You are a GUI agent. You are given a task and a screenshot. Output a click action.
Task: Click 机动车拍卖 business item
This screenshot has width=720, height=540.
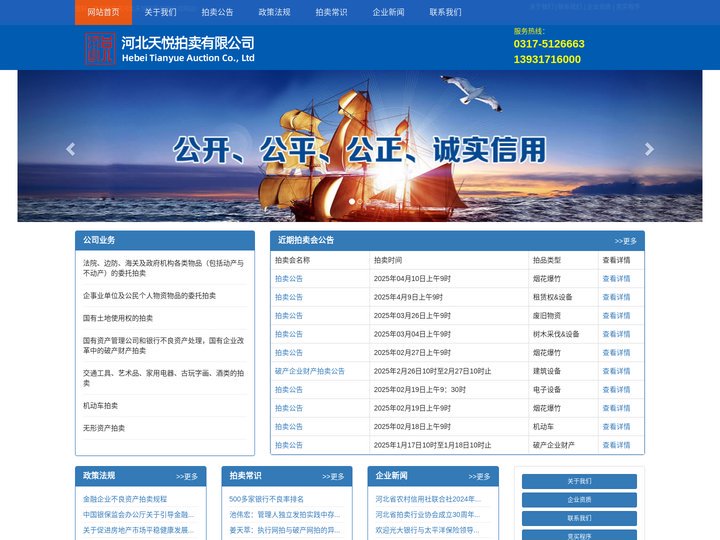[101, 406]
